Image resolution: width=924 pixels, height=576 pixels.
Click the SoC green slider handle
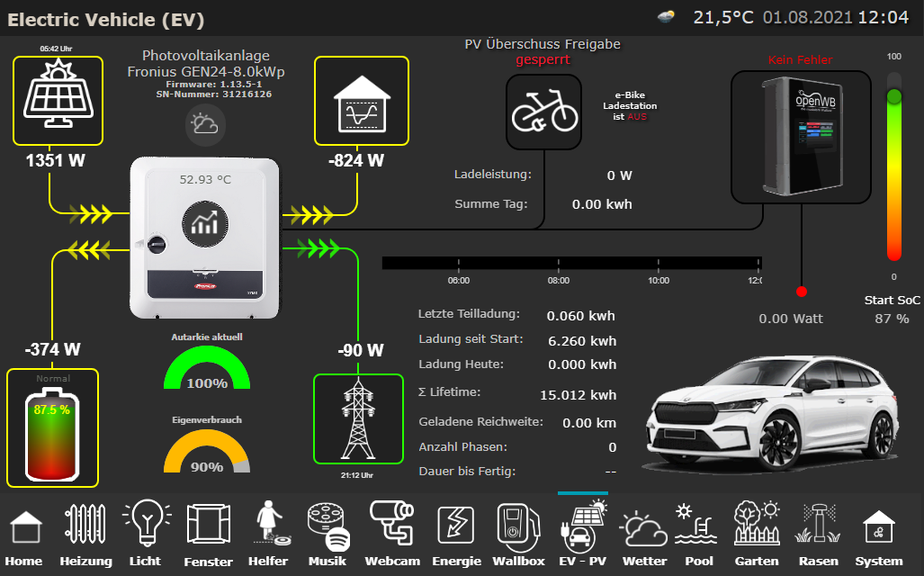click(894, 96)
